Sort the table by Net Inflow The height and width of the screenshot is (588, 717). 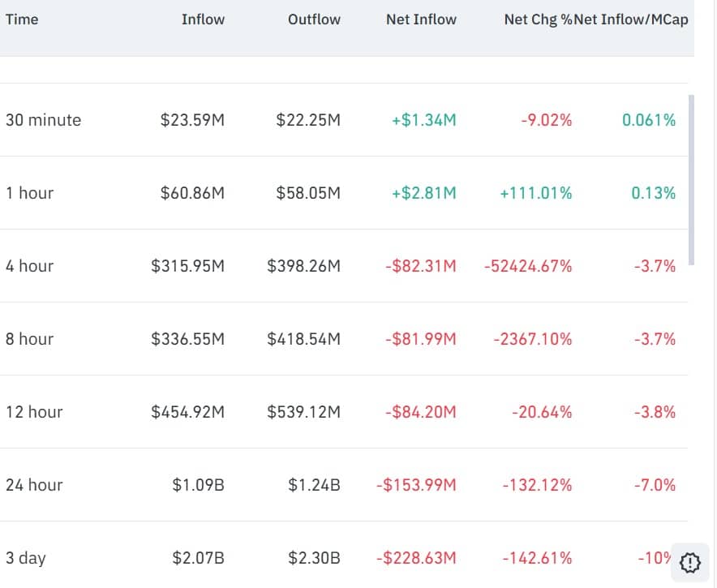421,19
